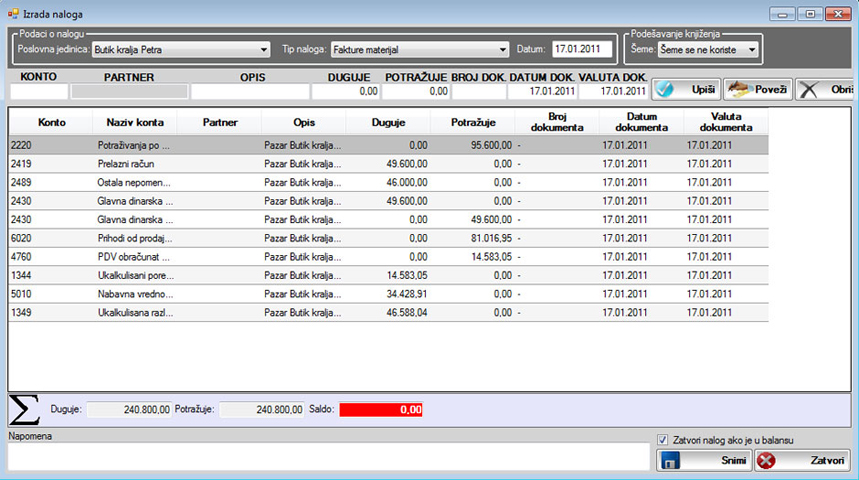Select row with konto 2489
This screenshot has width=859, height=480.
click(x=388, y=182)
